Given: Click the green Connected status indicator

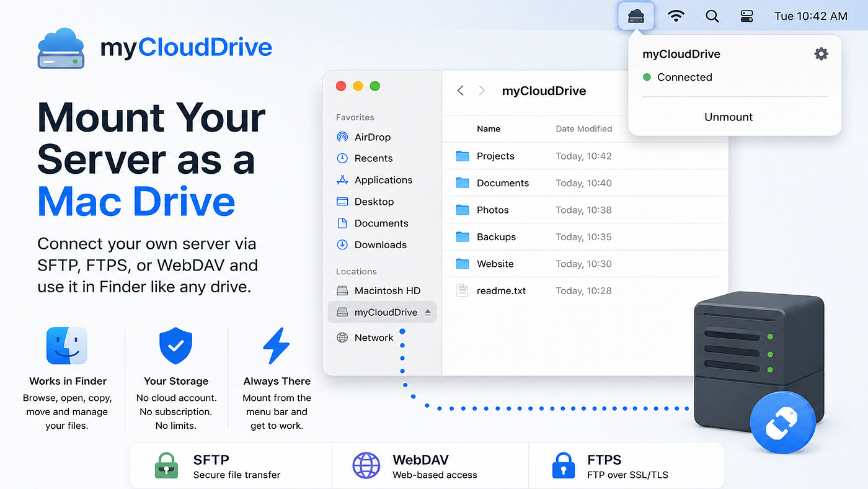Looking at the screenshot, I should pyautogui.click(x=647, y=78).
